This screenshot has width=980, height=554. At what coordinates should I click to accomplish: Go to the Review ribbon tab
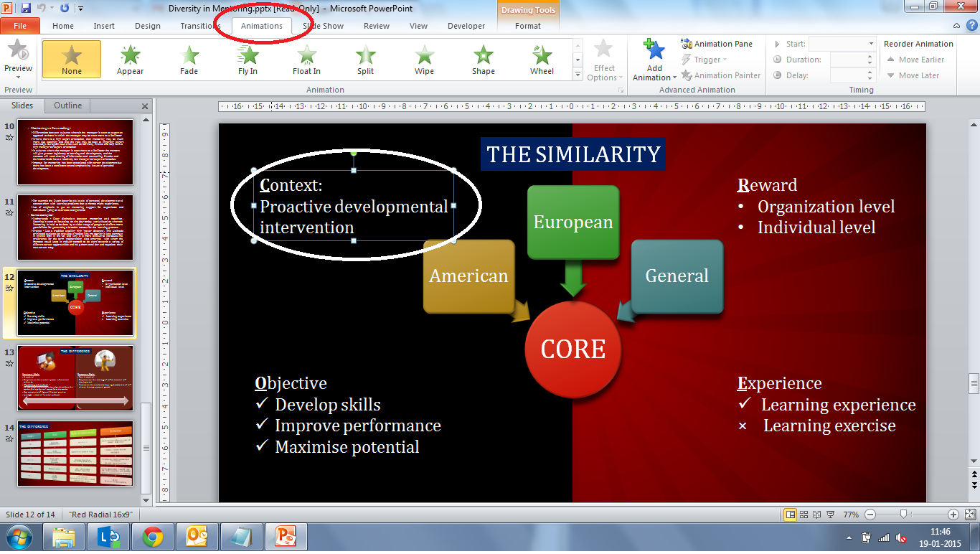click(x=377, y=26)
